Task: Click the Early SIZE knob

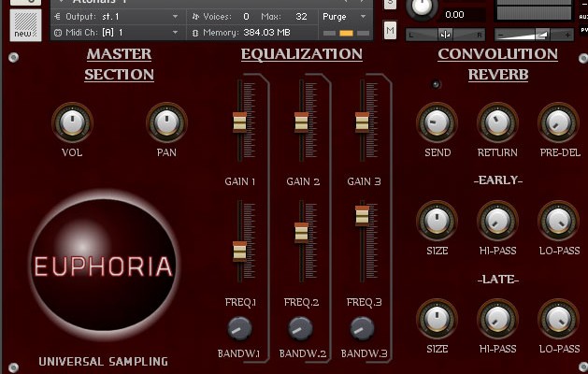Action: tap(437, 221)
